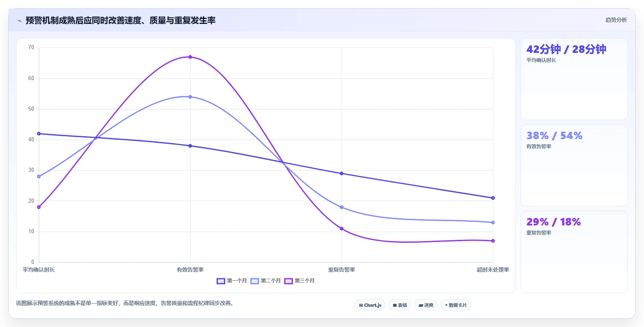Click the 第一个月 point at 有效告警率
The height and width of the screenshot is (327, 644).
[x=190, y=146]
